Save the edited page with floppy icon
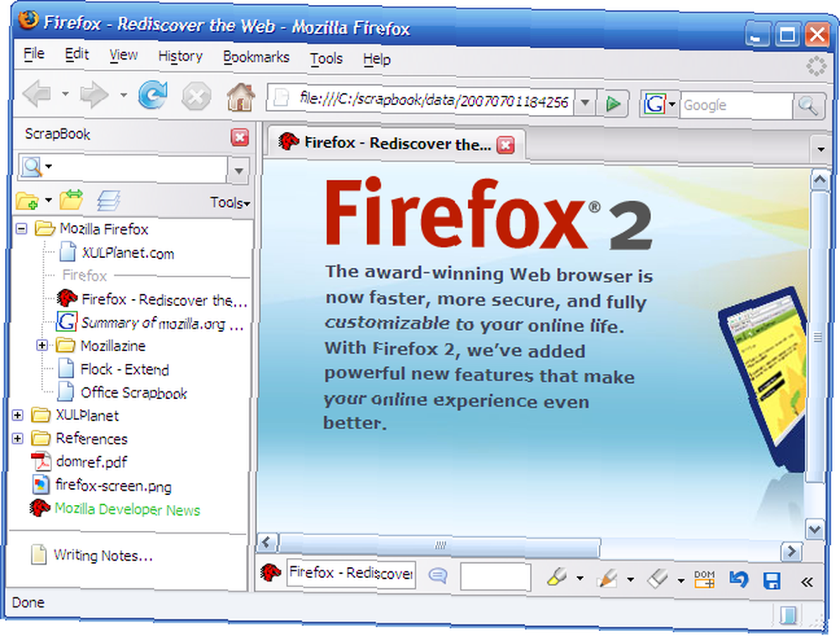 coord(771,581)
